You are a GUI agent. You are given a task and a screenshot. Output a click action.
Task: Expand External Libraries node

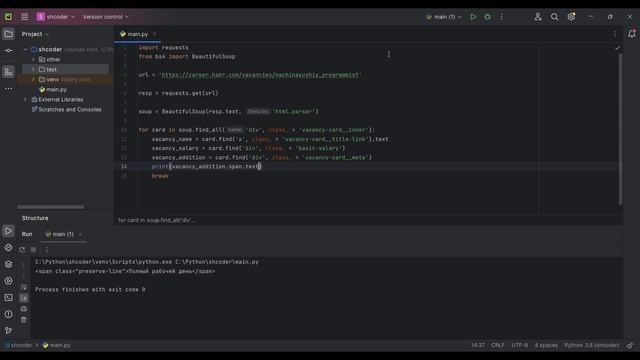point(25,100)
